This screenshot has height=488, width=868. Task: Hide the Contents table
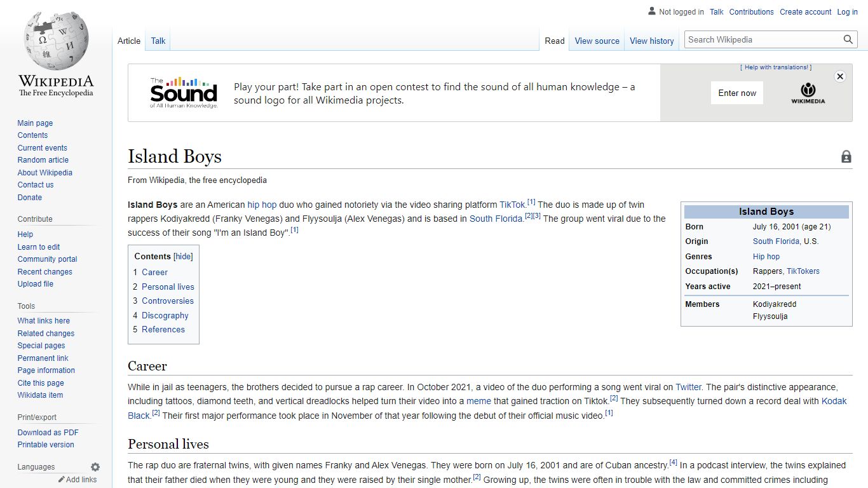[184, 257]
